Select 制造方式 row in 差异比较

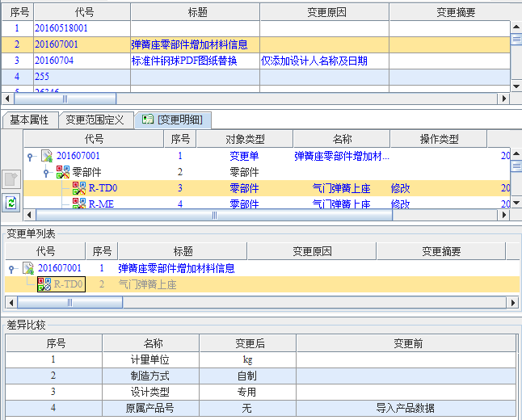click(261, 376)
